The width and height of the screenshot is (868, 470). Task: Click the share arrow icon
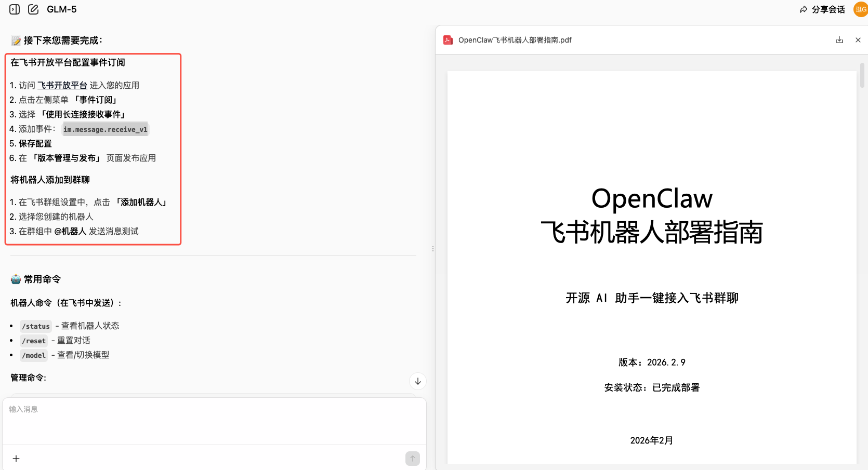pyautogui.click(x=803, y=9)
